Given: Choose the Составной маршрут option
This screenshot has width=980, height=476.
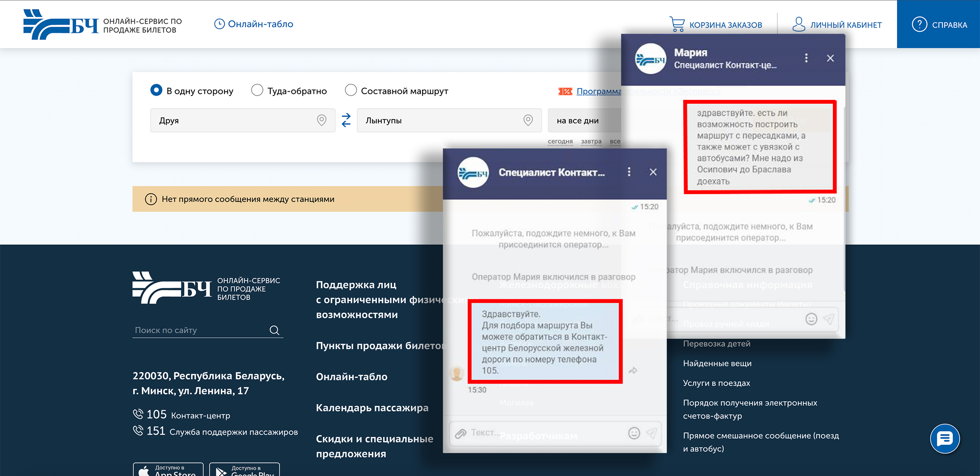Looking at the screenshot, I should pyautogui.click(x=351, y=90).
